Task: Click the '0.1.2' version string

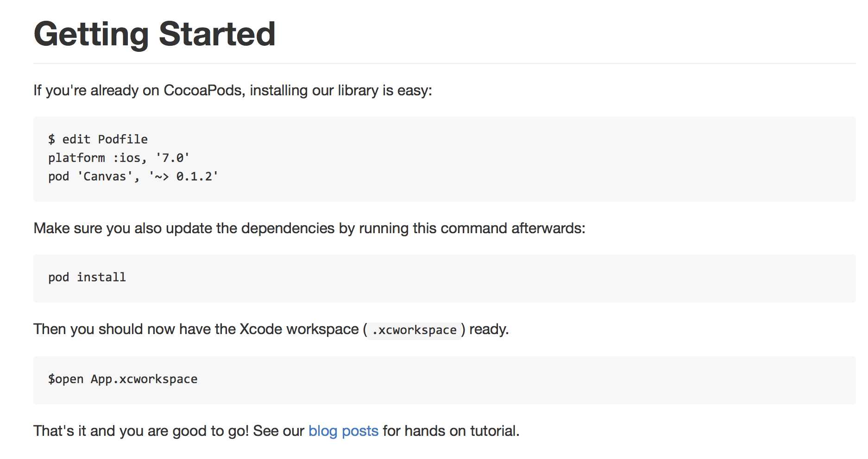Action: point(194,176)
